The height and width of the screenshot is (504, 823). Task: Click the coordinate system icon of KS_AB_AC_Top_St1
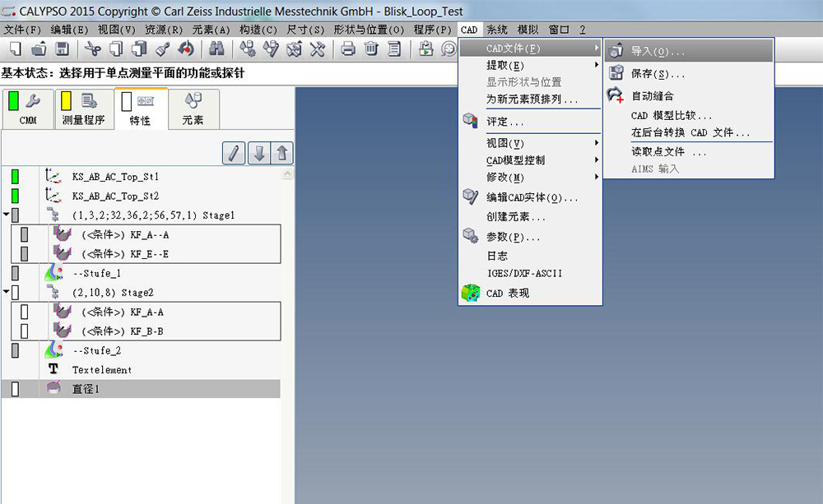pyautogui.click(x=53, y=176)
